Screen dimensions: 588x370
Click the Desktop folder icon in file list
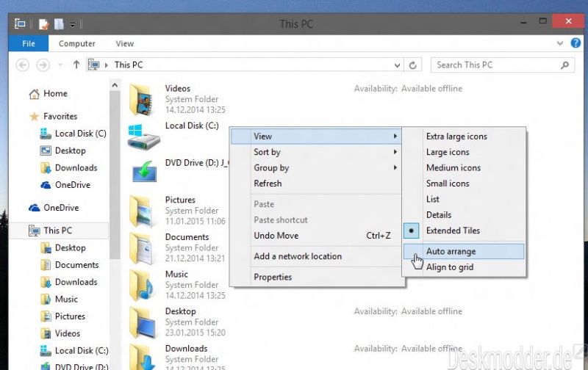(x=143, y=323)
